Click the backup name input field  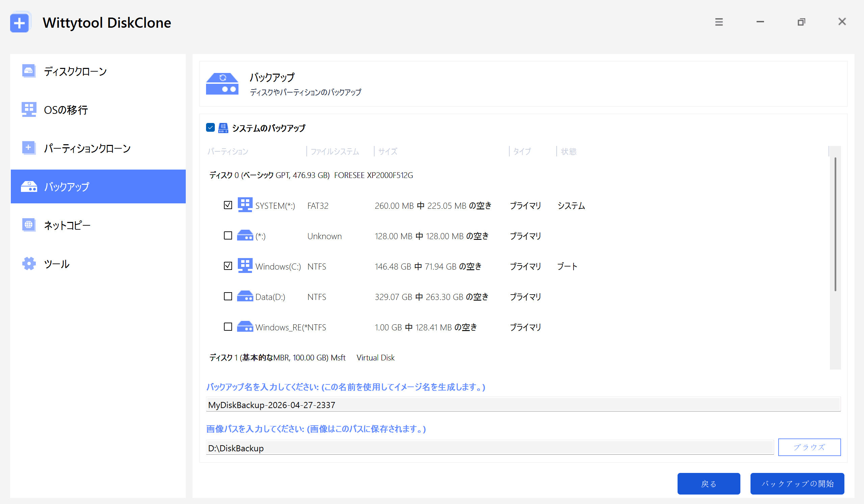[x=523, y=405]
